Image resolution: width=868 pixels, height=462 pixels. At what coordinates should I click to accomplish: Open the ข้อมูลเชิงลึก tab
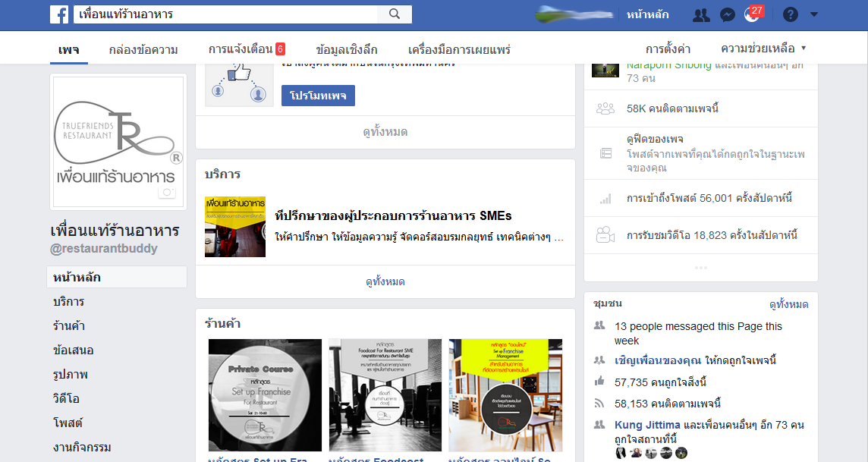[x=347, y=50]
